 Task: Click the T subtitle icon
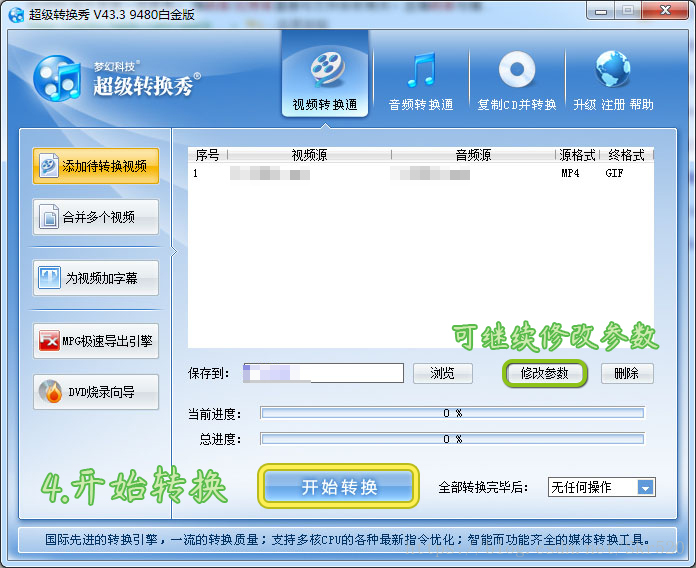click(49, 278)
